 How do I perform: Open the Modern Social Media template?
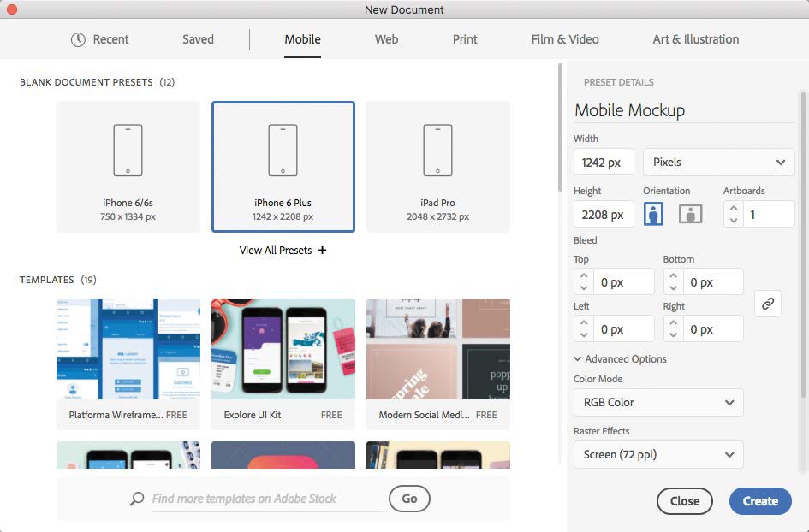coord(437,364)
